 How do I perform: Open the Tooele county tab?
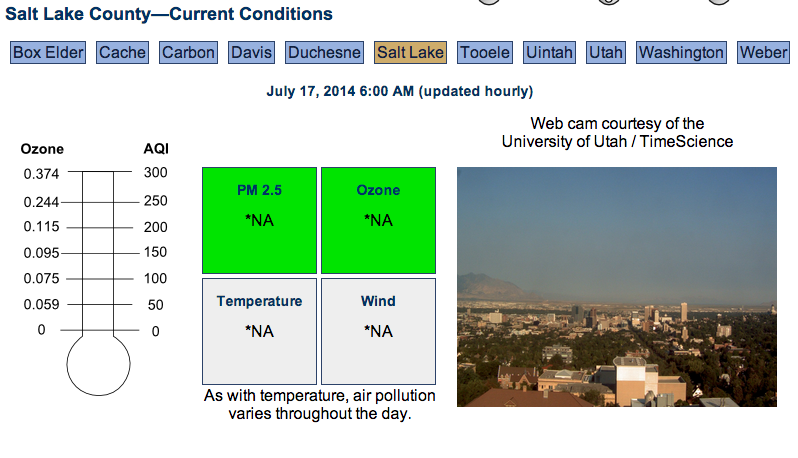pyautogui.click(x=484, y=52)
